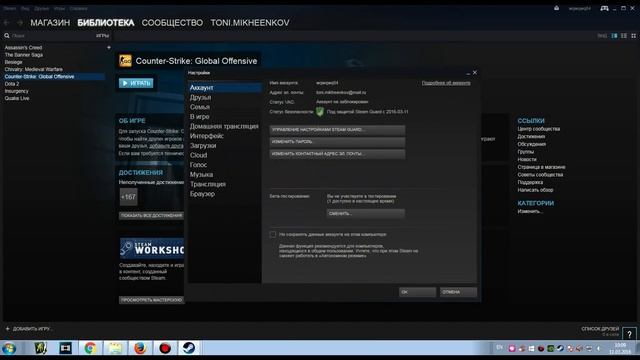Open 'Подробнее об аккаунте' link
The width and height of the screenshot is (640, 360).
pos(446,83)
